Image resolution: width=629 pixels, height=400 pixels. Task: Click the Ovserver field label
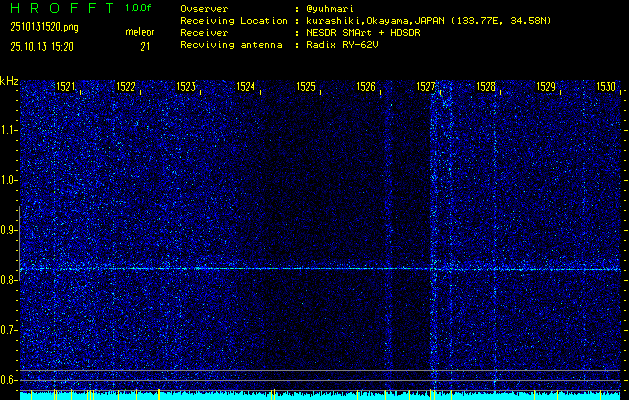point(204,9)
